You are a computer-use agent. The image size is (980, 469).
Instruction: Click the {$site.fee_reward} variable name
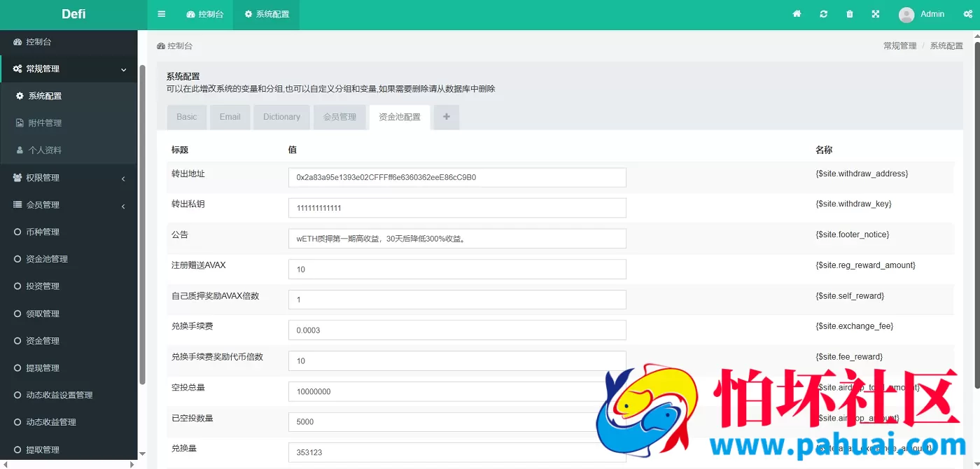(849, 357)
